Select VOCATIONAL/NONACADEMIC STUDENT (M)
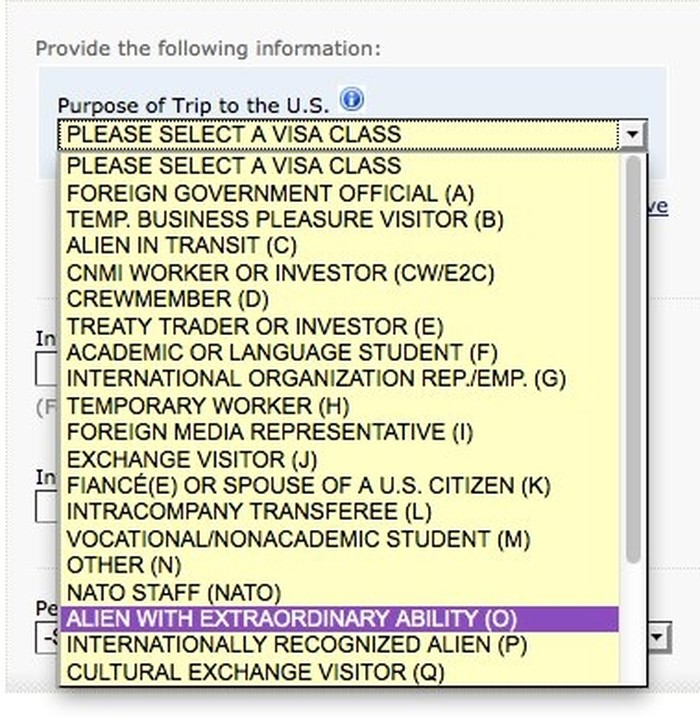The width and height of the screenshot is (700, 718). (x=339, y=539)
